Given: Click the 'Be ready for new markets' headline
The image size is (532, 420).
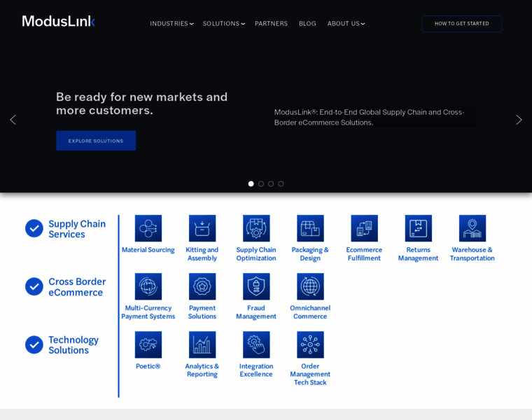Looking at the screenshot, I should (x=142, y=104).
